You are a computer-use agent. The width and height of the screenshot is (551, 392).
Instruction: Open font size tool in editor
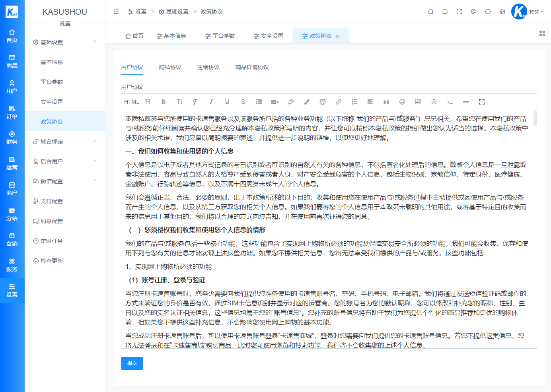point(179,102)
